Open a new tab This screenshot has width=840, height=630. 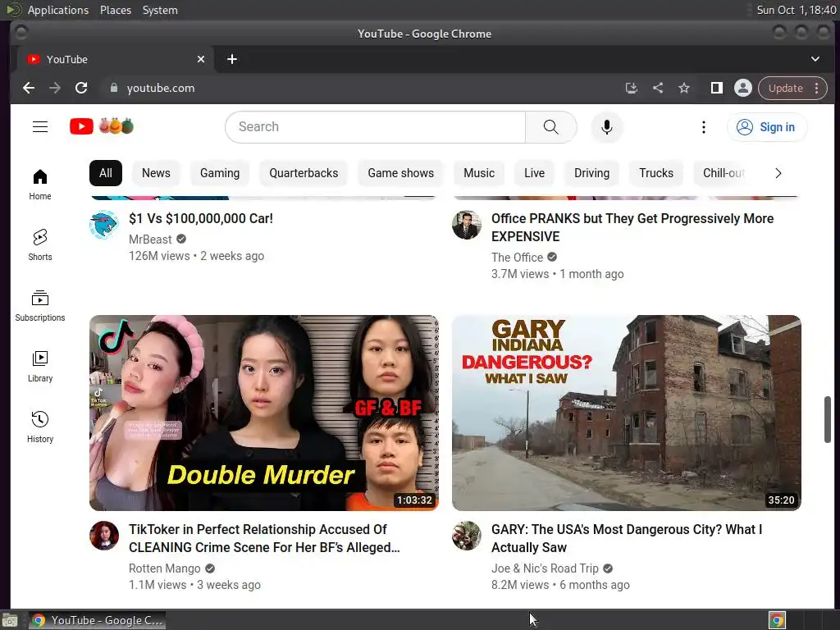232,59
